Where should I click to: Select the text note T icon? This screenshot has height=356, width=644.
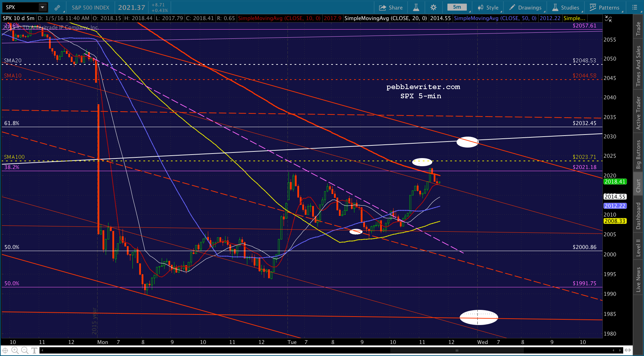pyautogui.click(x=34, y=350)
